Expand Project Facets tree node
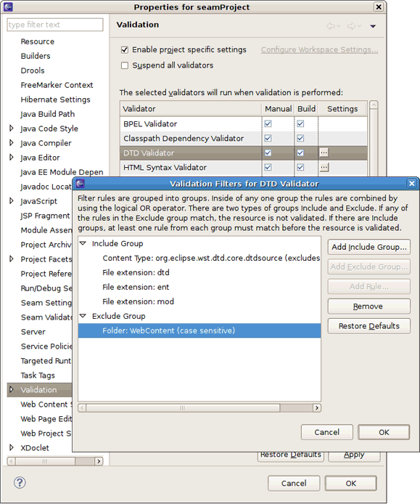420x504 pixels. point(12,259)
